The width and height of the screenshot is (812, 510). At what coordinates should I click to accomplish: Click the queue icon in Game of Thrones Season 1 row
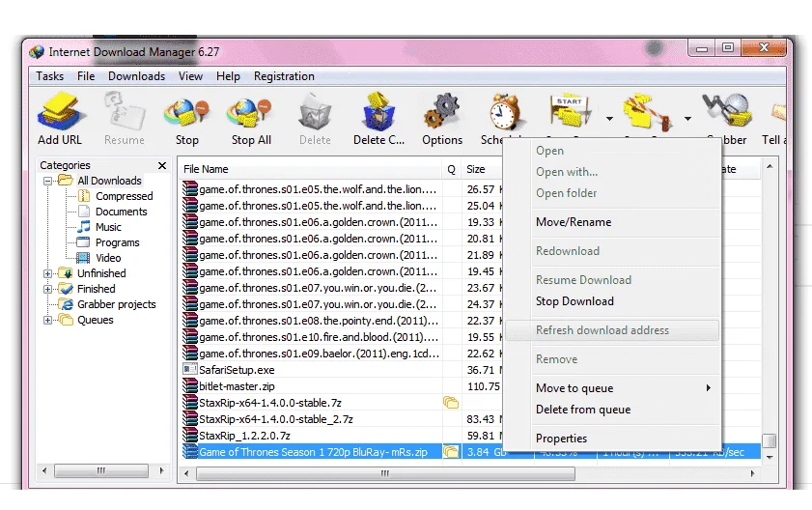click(x=451, y=452)
